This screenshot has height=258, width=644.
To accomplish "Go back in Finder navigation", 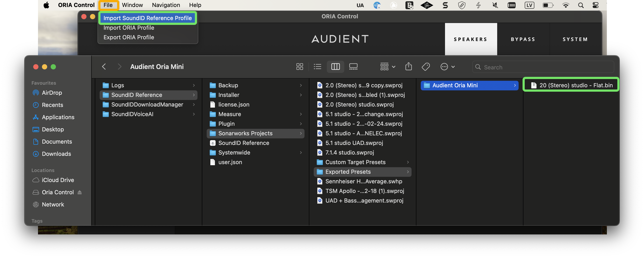I will 104,67.
